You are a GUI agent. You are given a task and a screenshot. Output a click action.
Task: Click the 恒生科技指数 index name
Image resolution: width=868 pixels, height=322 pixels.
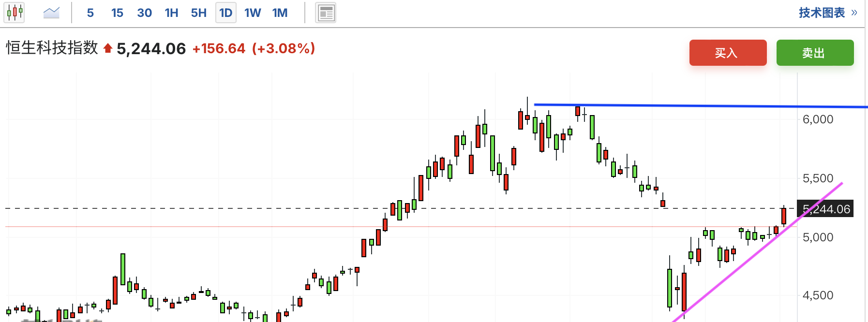[52, 48]
